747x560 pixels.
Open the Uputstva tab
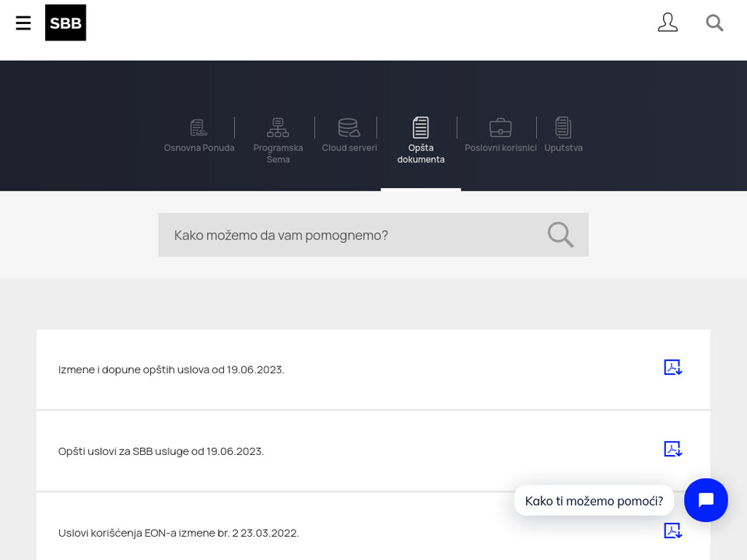pyautogui.click(x=563, y=136)
